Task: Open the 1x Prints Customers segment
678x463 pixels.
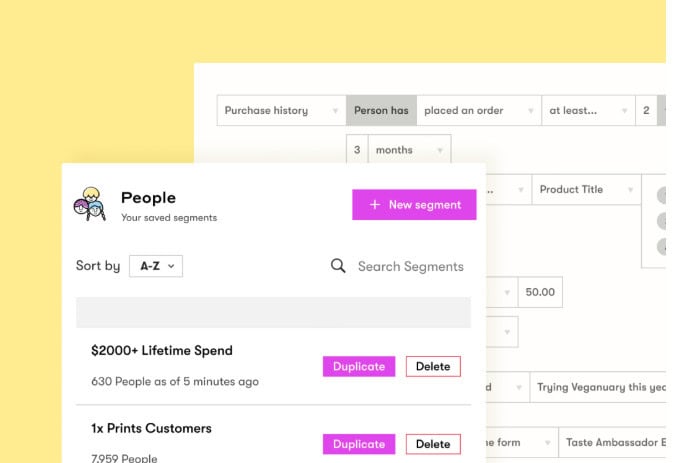Action: tap(151, 428)
